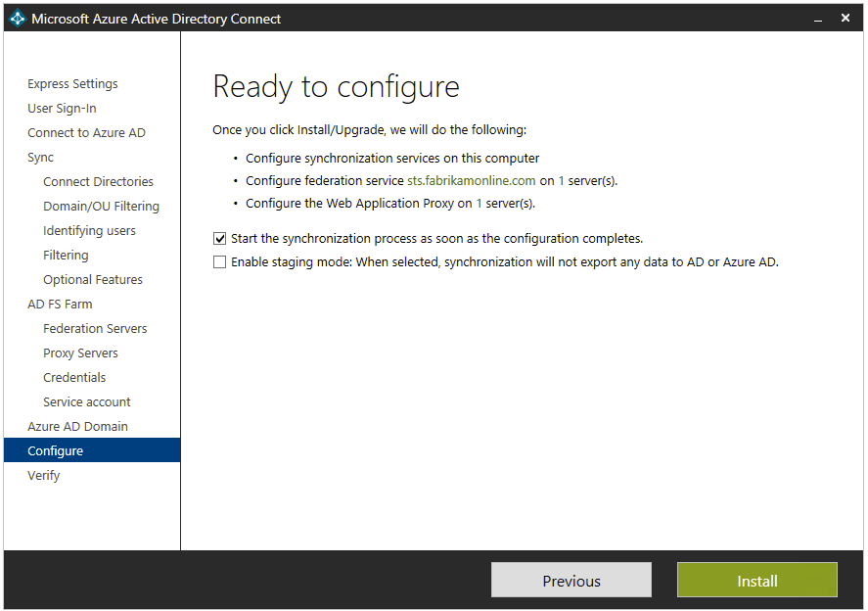Screen dimensions: 868x611
Task: Click 'Once you click Install/Upgrade' intro text
Action: (369, 129)
